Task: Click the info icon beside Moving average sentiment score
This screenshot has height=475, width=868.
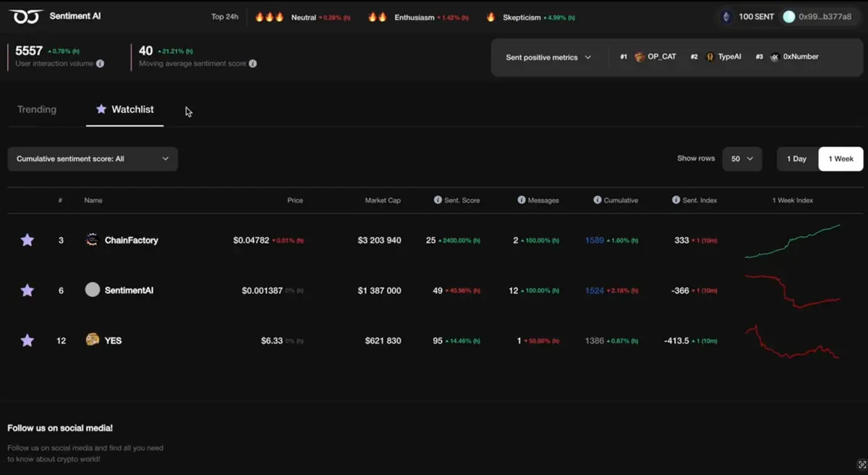Action: coord(252,64)
